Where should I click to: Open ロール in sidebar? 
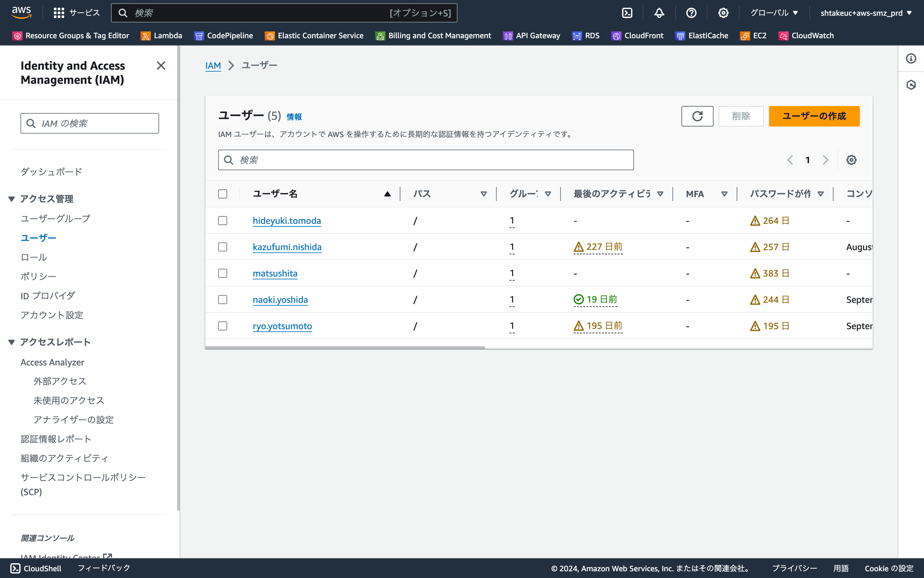click(34, 257)
